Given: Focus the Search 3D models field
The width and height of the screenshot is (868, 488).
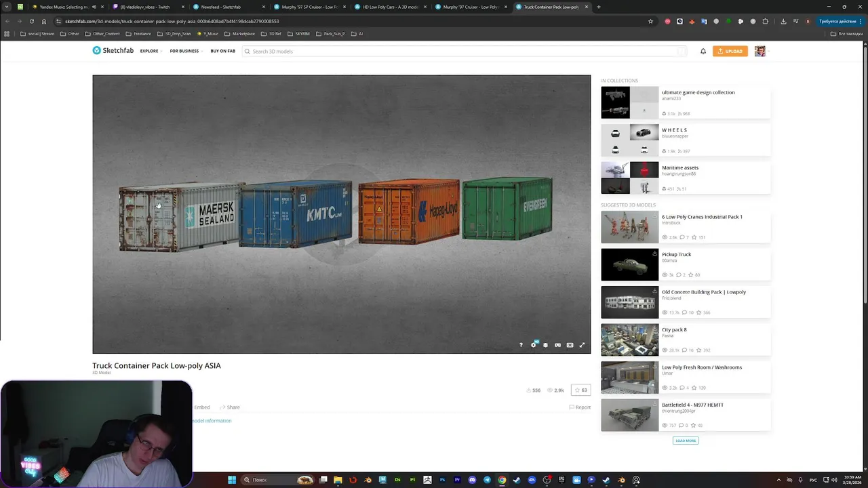Looking at the screenshot, I should 465,52.
